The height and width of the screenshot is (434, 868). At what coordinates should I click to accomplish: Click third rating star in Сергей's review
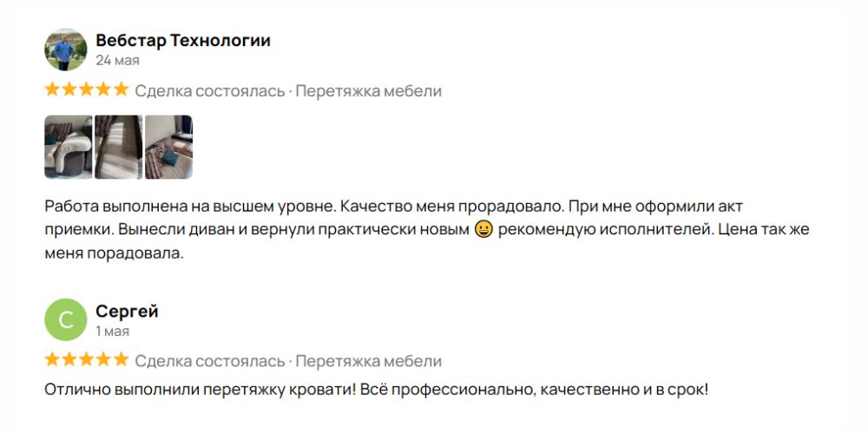87,359
